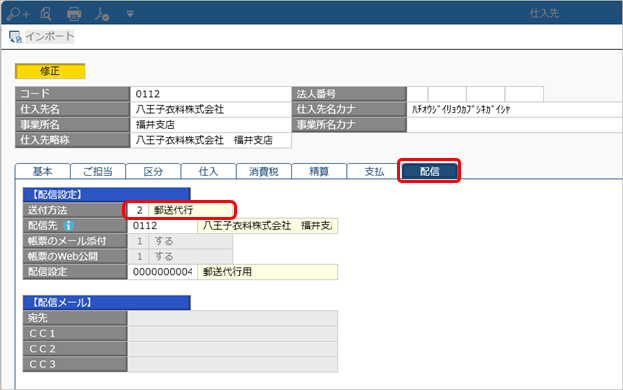Click the 法人番号 label
This screenshot has height=390, width=623.
click(349, 94)
